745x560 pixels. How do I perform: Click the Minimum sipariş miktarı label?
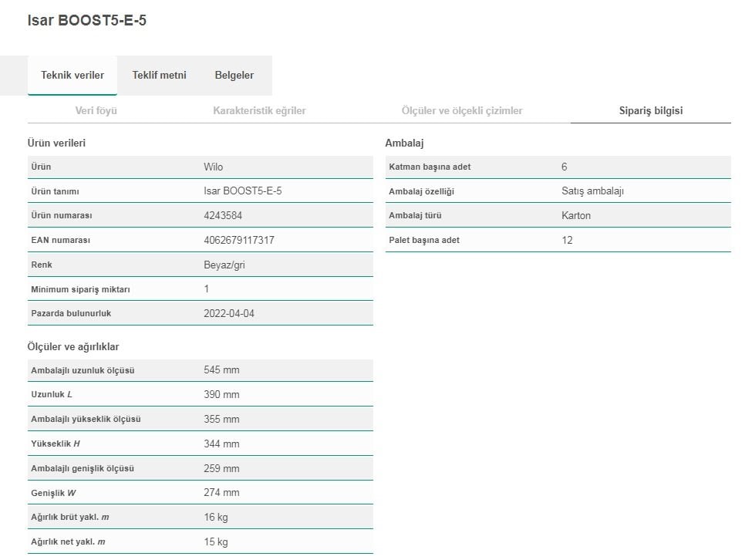pyautogui.click(x=81, y=289)
